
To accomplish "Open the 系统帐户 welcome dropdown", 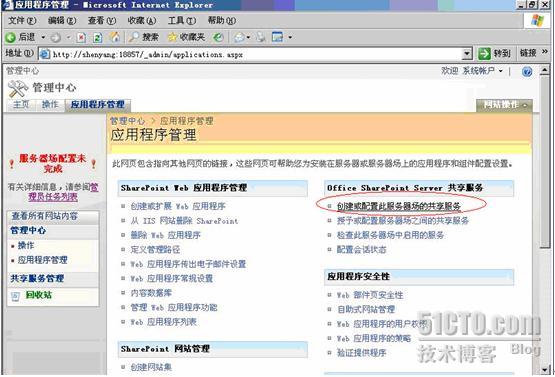I will [482, 71].
